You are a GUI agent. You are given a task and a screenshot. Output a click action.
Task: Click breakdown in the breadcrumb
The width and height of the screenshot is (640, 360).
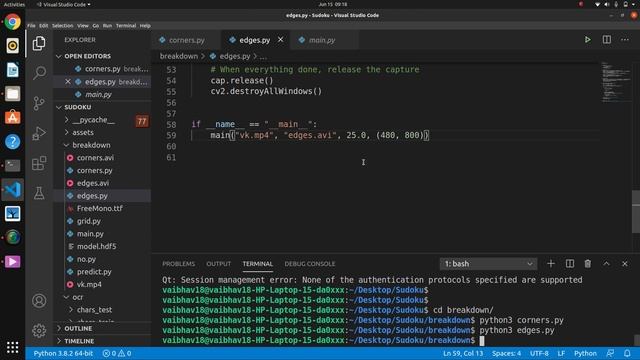click(178, 56)
